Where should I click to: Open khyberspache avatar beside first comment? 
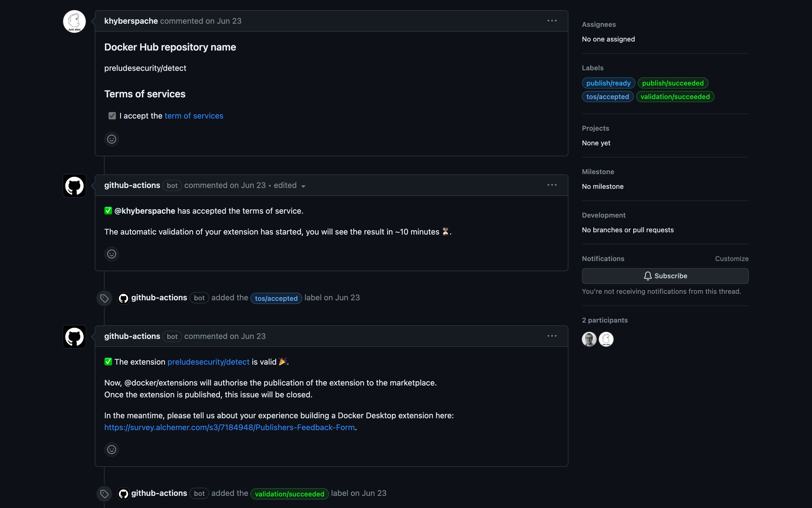[74, 21]
